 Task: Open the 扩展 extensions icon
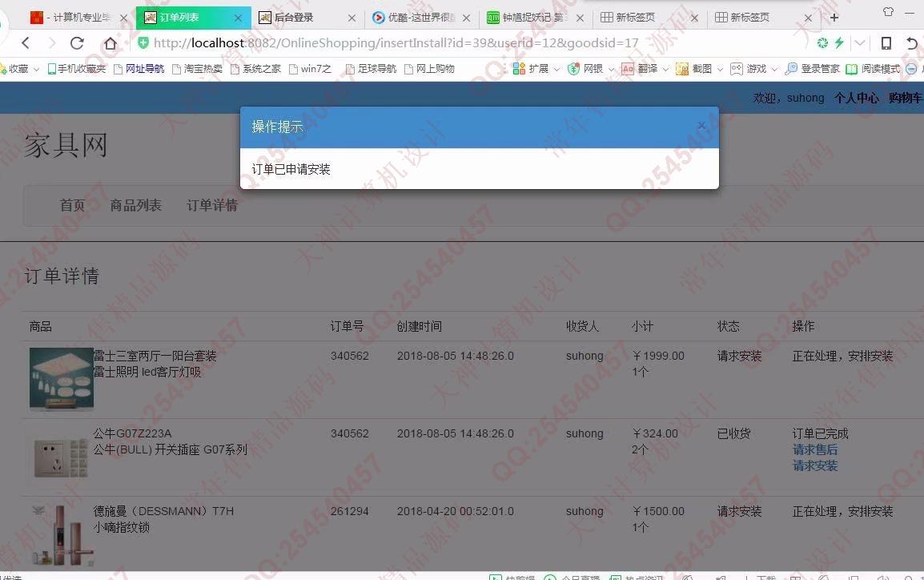pyautogui.click(x=519, y=69)
